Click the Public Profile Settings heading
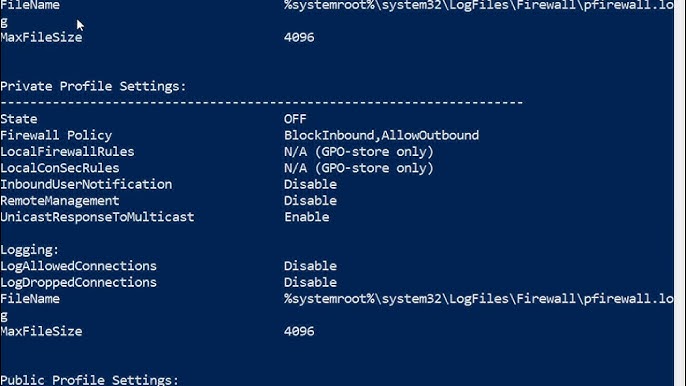Viewport: 686px width, 386px height. click(x=89, y=379)
